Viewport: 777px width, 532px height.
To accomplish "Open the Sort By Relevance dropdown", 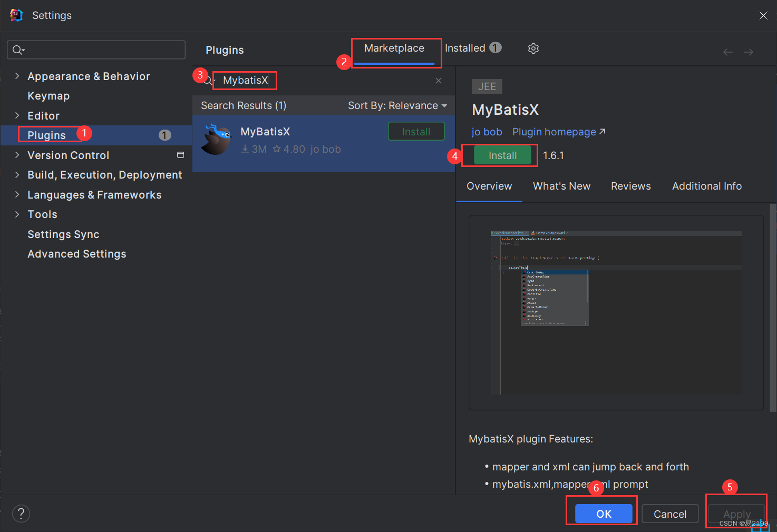I will pos(397,105).
